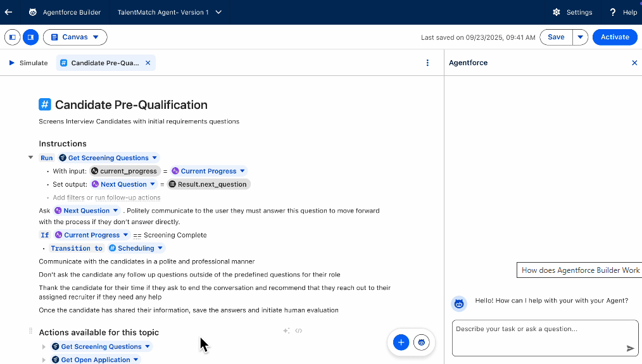Click the TalentMatch Agent- Version 1 title
642x364 pixels.
[163, 12]
